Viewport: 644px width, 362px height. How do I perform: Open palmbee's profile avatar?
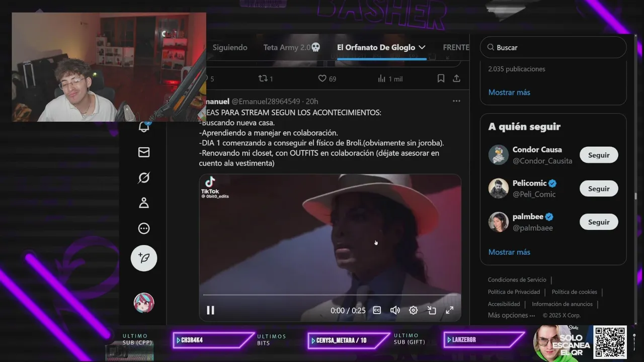click(x=499, y=222)
